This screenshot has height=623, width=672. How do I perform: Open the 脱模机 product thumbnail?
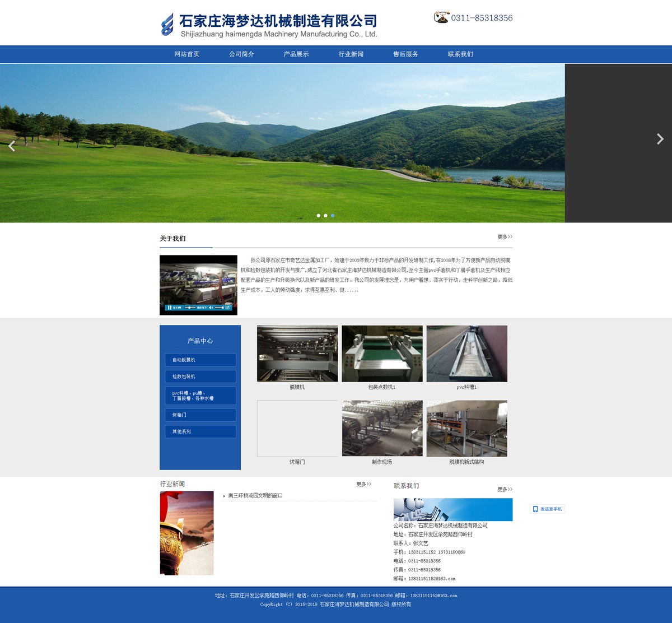click(x=297, y=354)
